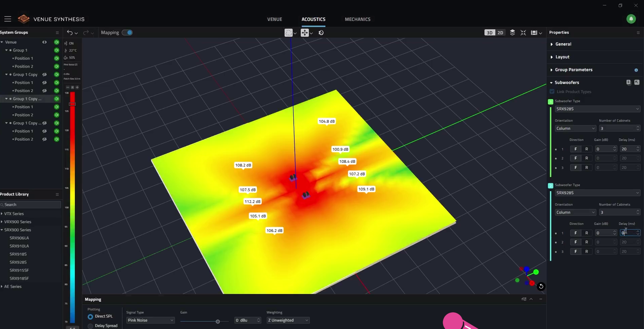Set first subwoofer cabinet 1 direction R
This screenshot has height=329, width=644.
[586, 149]
